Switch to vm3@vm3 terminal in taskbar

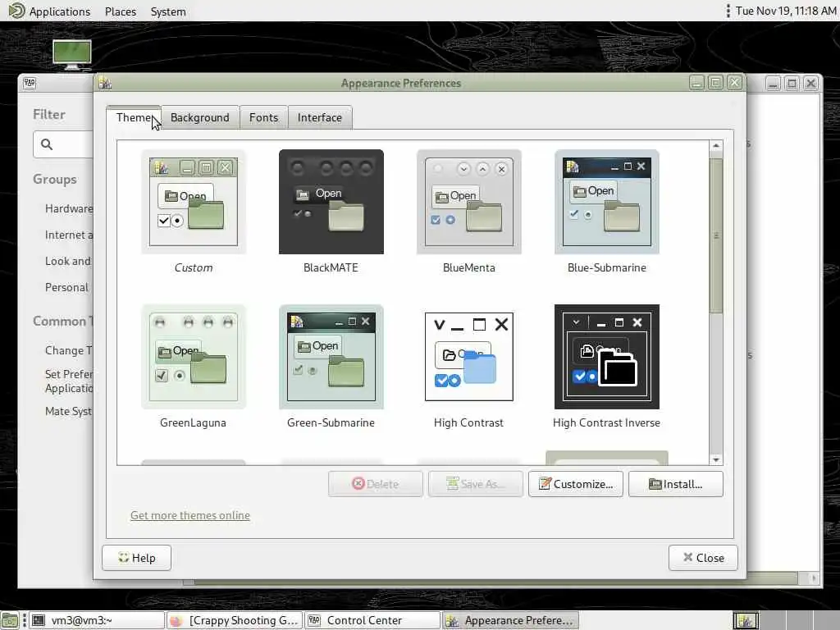pos(97,620)
